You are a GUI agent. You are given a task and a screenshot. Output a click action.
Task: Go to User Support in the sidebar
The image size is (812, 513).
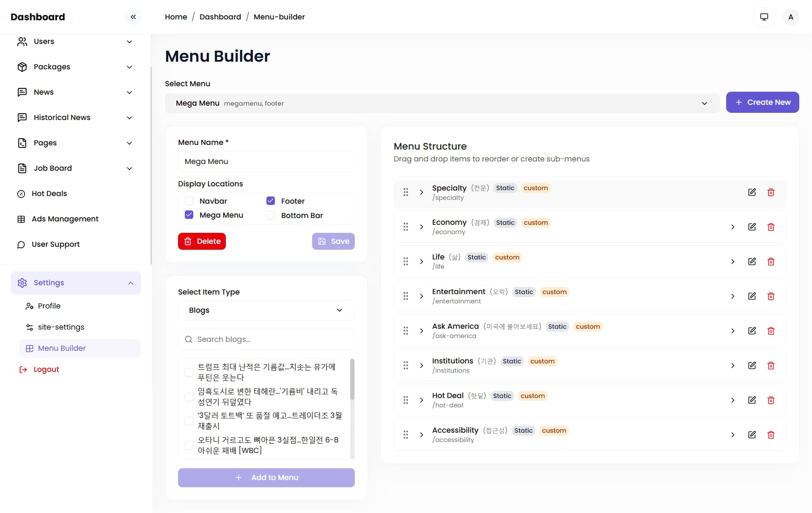coord(56,244)
